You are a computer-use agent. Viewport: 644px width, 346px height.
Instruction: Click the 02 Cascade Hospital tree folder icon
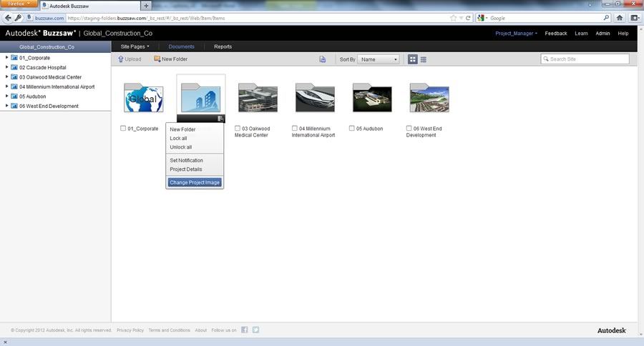click(x=14, y=67)
